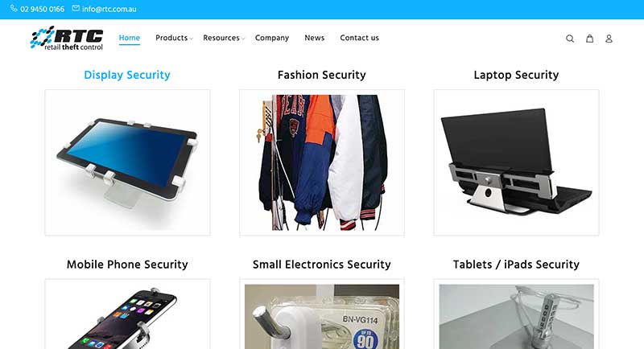This screenshot has height=349, width=644.
Task: Open the Company menu item
Action: click(272, 38)
